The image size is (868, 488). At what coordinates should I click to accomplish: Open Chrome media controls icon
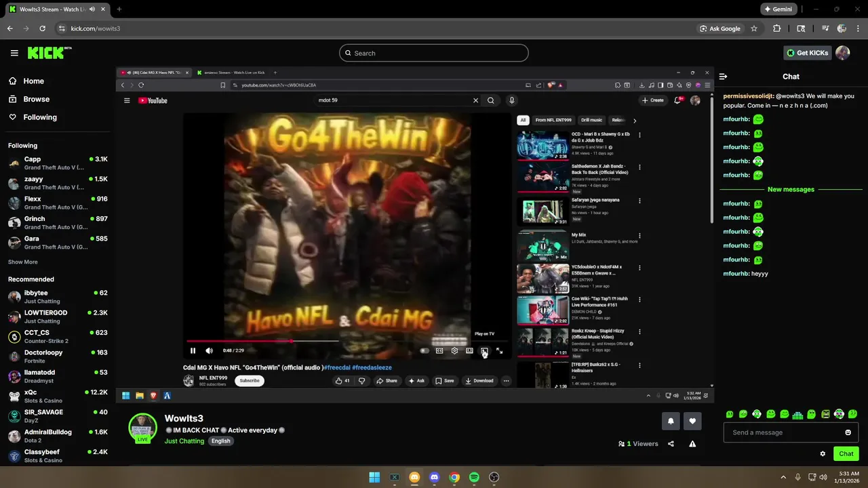(825, 28)
